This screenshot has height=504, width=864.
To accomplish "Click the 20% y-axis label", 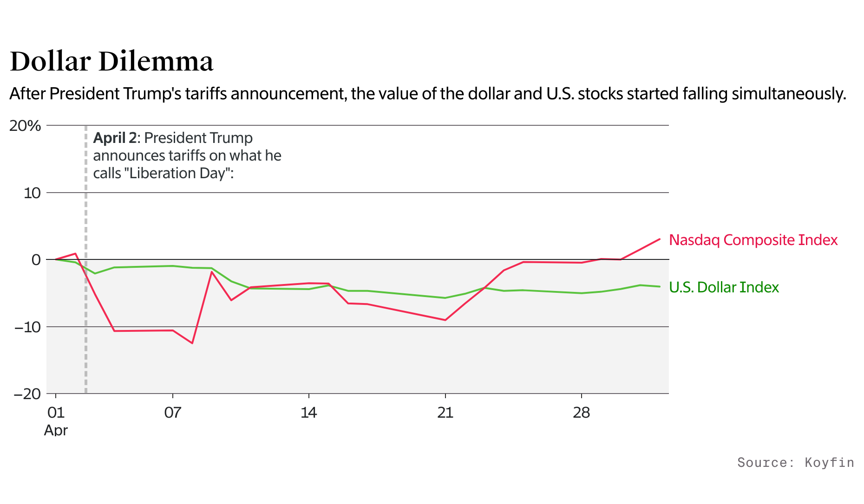I will coord(25,126).
